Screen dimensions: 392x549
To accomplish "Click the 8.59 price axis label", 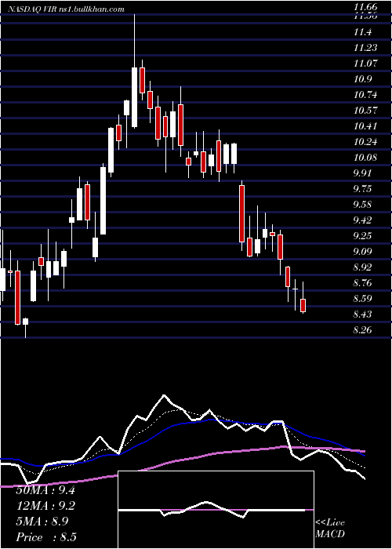I will coord(362,298).
